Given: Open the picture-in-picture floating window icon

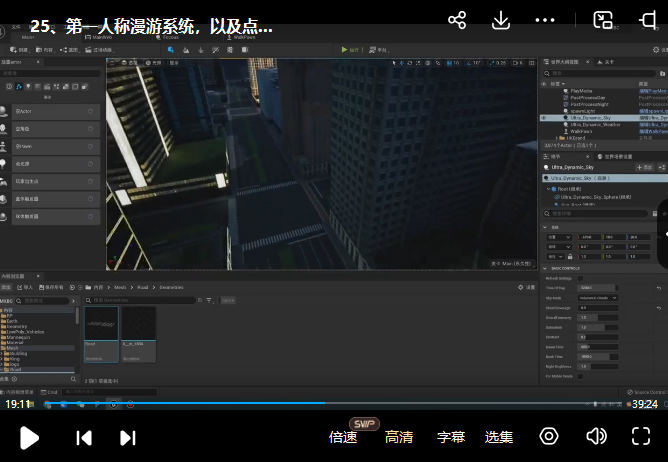Looking at the screenshot, I should 603,20.
